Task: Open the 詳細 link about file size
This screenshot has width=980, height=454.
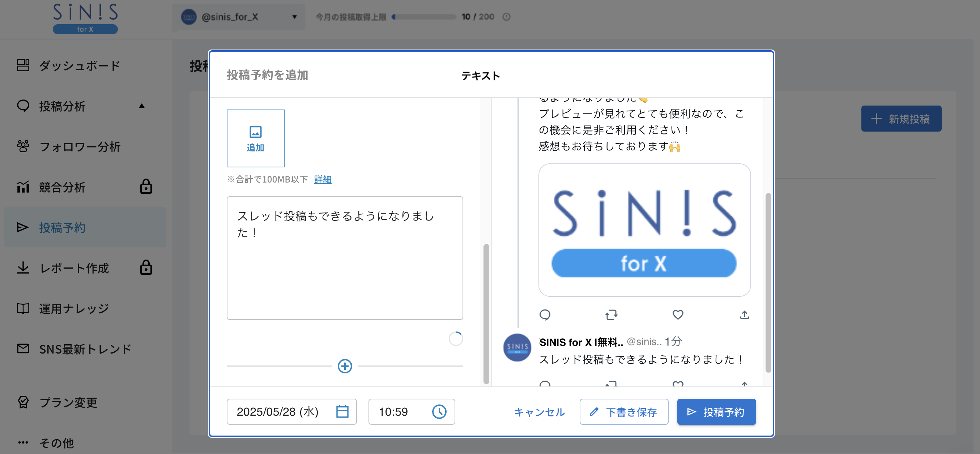Action: point(323,180)
